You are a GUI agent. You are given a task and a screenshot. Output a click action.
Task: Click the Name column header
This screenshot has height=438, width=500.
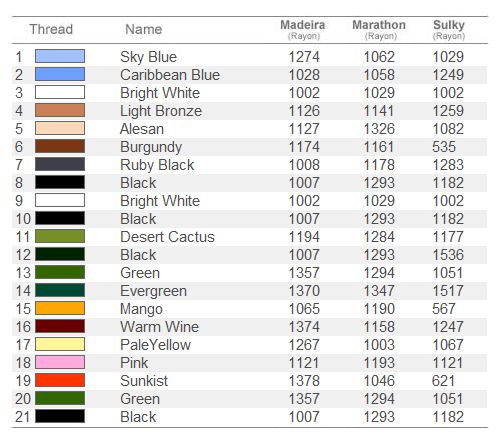[x=144, y=29]
